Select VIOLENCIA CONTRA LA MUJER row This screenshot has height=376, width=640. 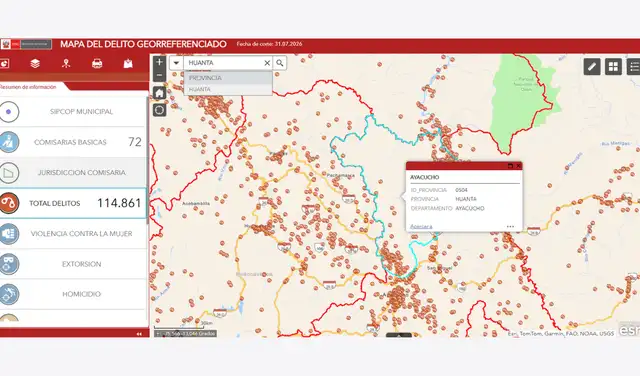click(x=73, y=234)
